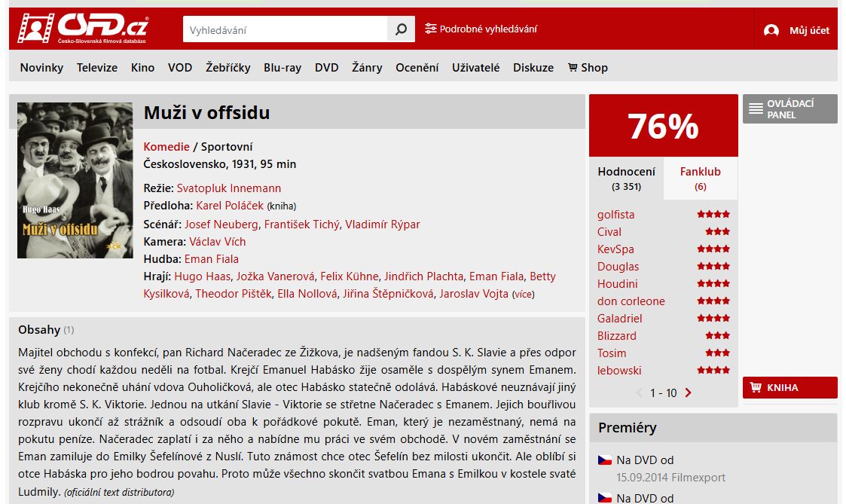Click the Shop cart icon in navigation

click(x=573, y=68)
